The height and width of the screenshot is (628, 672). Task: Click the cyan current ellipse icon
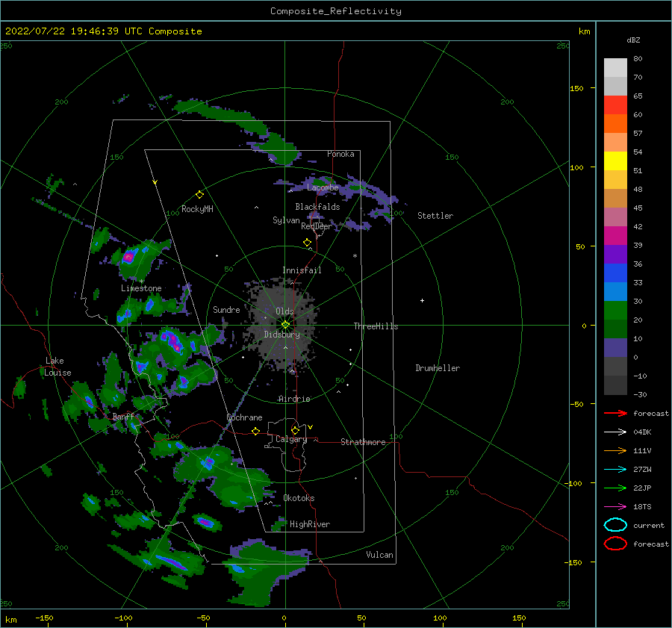pos(615,525)
